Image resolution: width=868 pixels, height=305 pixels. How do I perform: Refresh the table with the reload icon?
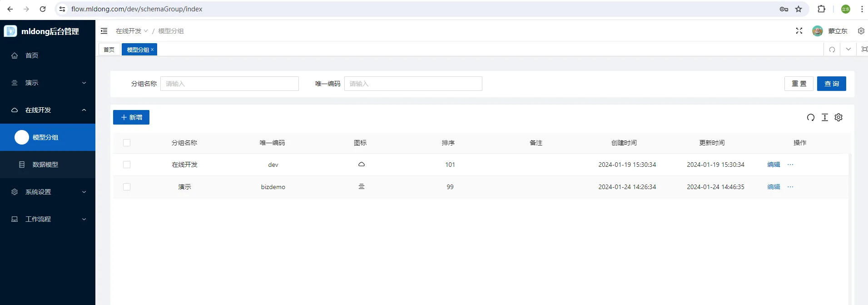click(x=811, y=117)
